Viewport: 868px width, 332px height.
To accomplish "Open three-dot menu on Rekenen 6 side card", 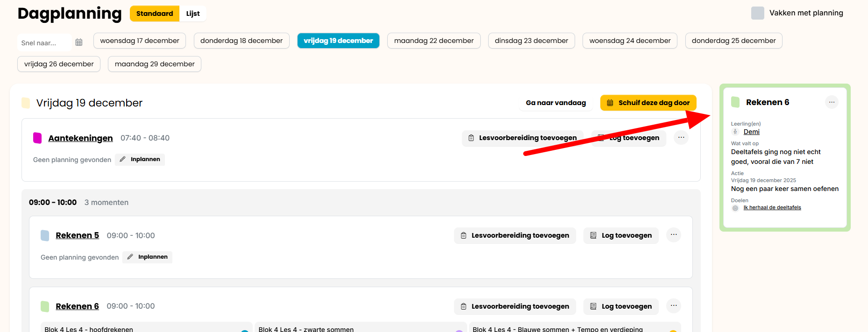I will click(832, 102).
